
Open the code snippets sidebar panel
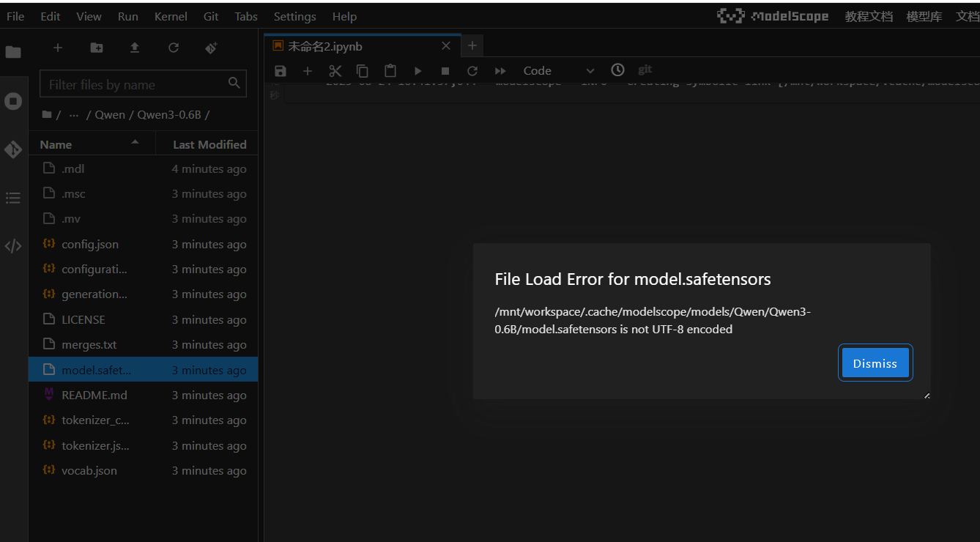[x=13, y=246]
